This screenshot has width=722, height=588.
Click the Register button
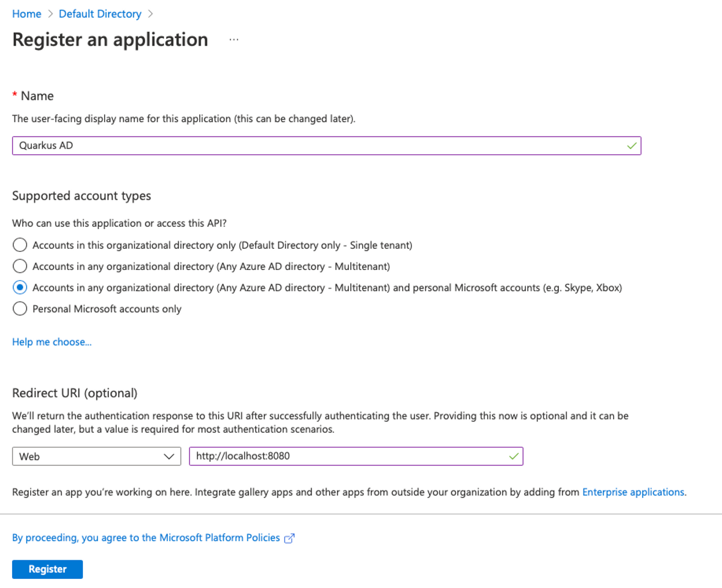(47, 569)
